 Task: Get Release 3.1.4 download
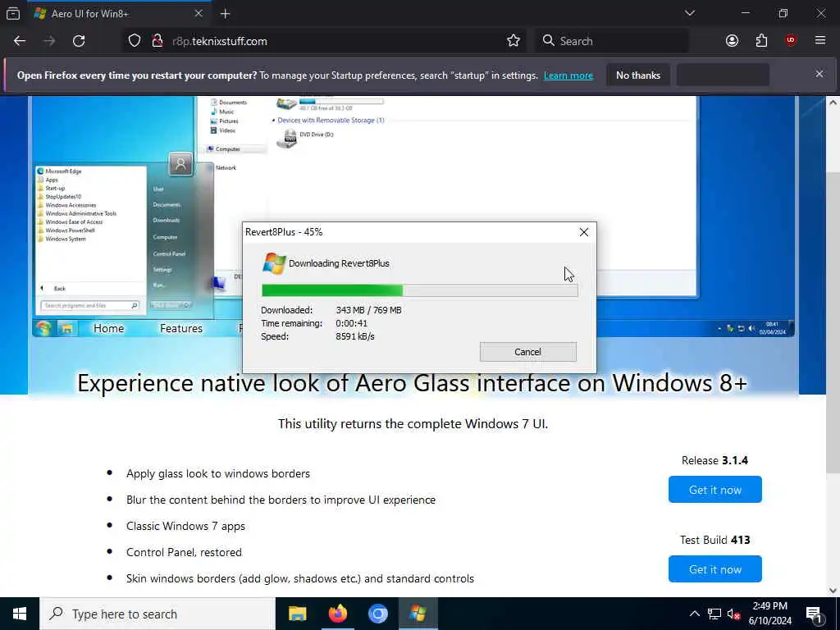tap(714, 490)
